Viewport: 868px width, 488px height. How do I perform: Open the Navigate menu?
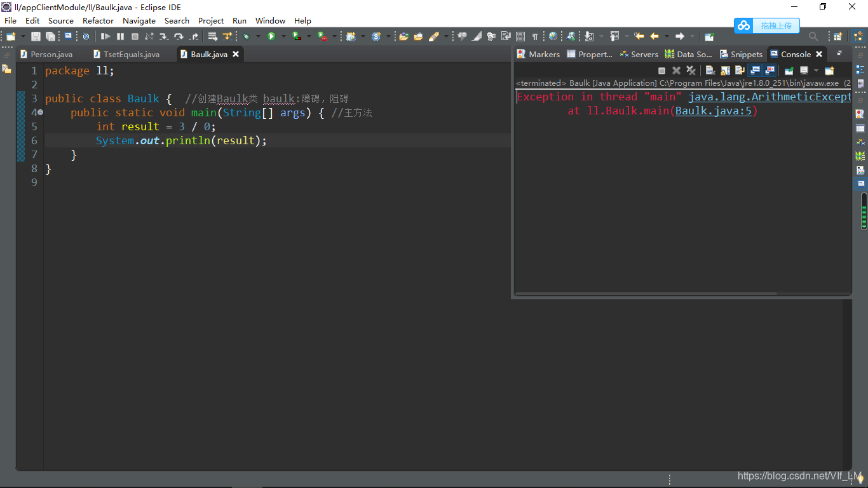click(x=139, y=20)
